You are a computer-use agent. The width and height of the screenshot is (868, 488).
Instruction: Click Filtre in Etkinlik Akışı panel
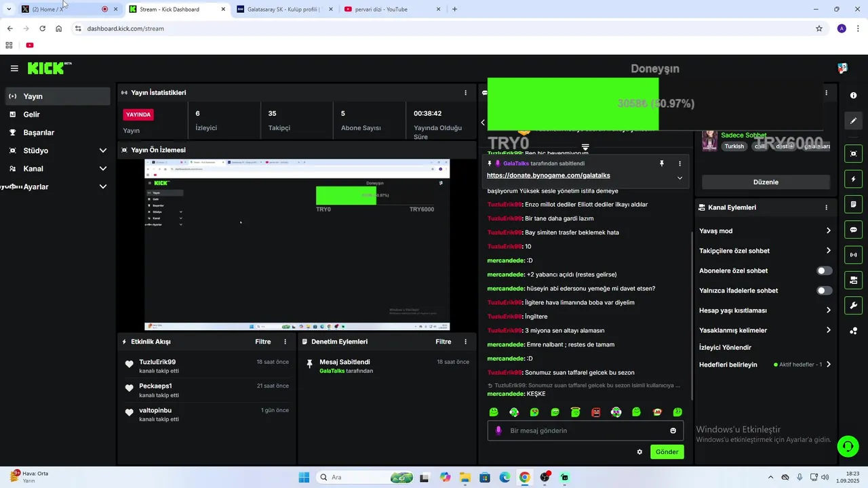[263, 342]
